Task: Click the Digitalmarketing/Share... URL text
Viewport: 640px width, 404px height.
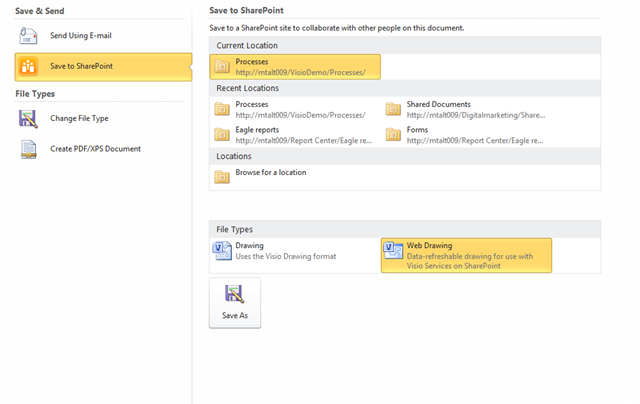Action: (476, 115)
